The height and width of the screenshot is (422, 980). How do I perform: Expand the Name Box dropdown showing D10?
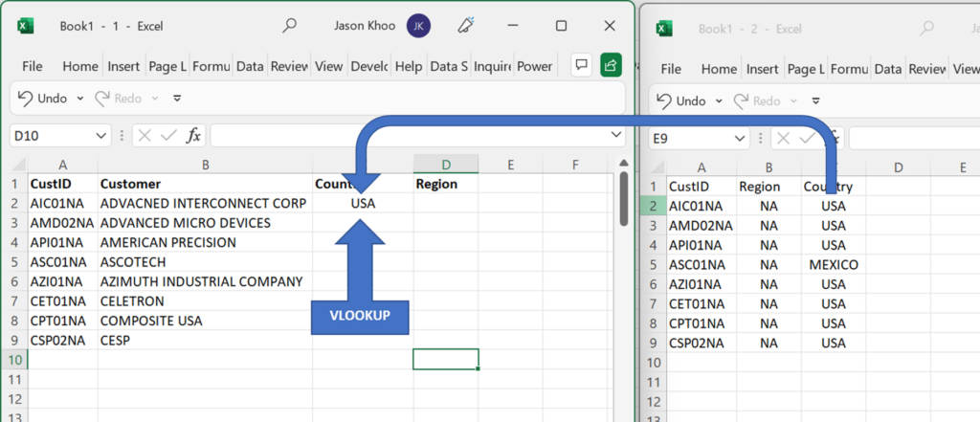[x=101, y=136]
